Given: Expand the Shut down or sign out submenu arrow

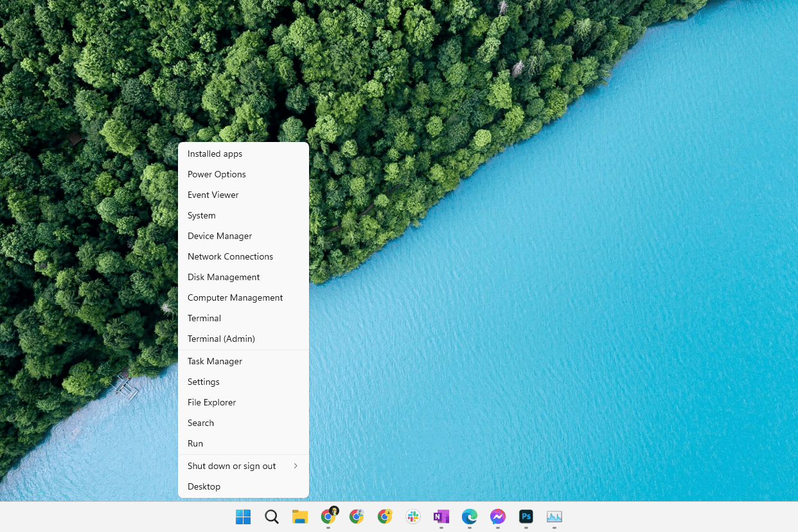Looking at the screenshot, I should [296, 466].
